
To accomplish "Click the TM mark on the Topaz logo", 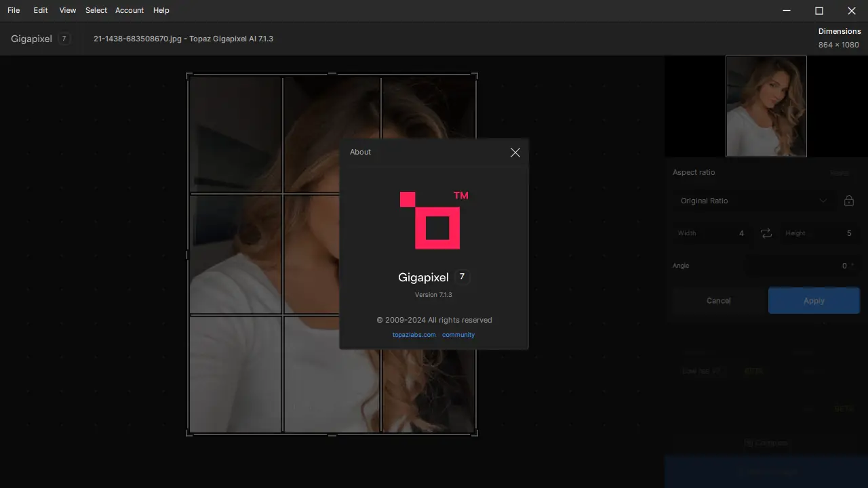I will [460, 195].
